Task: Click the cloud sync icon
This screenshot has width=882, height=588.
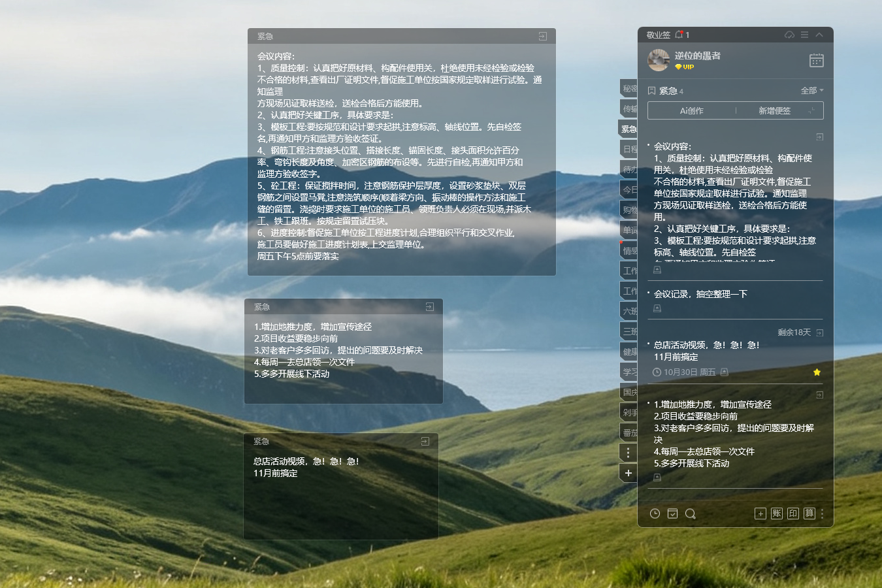Action: 789,35
